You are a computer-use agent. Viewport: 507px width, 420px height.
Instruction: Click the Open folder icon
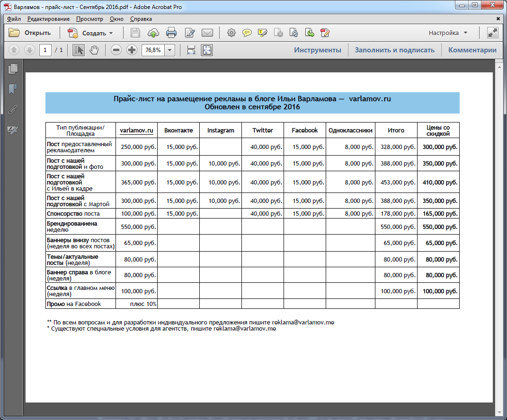pyautogui.click(x=14, y=33)
